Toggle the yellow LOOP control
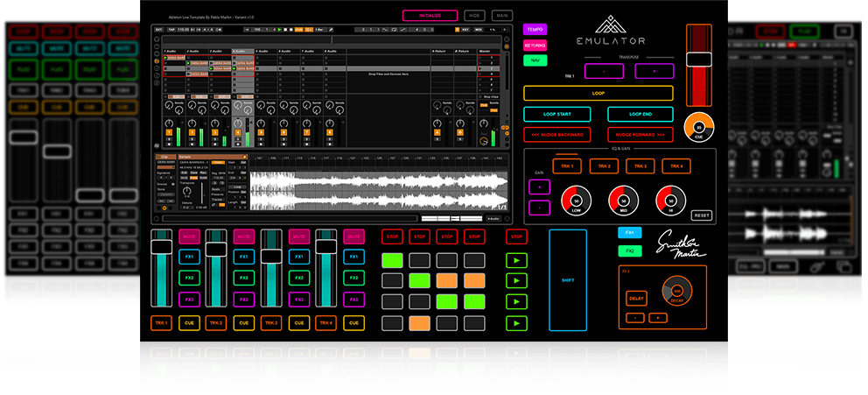Screen dimensions: 868x395 pyautogui.click(x=598, y=93)
